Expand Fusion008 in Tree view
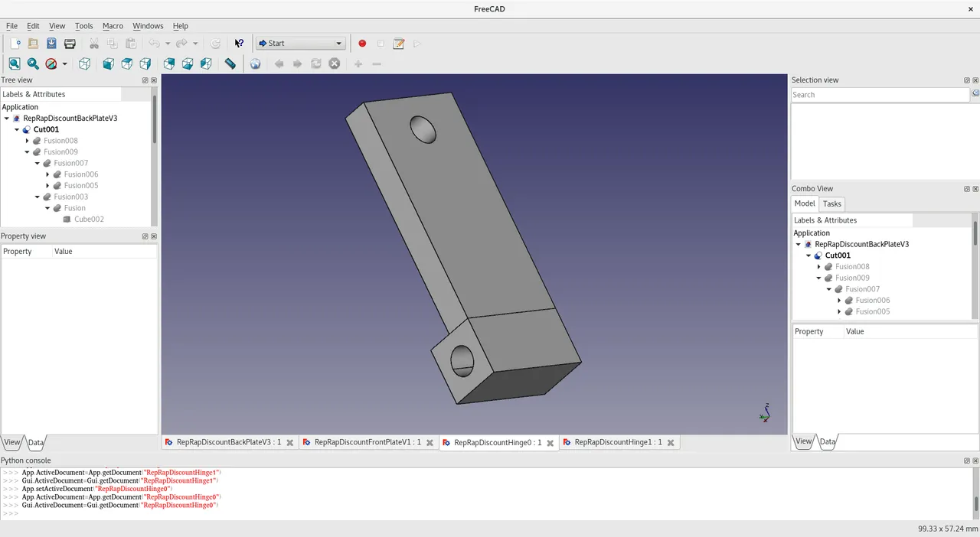The width and height of the screenshot is (980, 537). coord(27,141)
